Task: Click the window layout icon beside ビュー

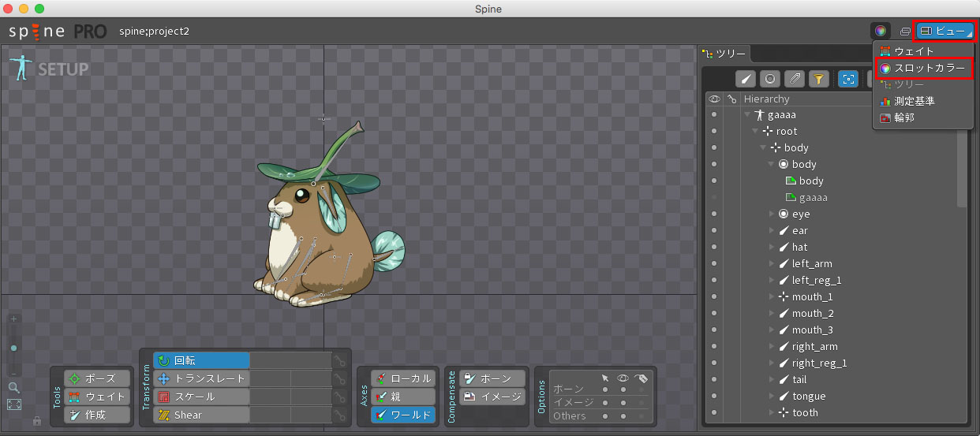Action: pyautogui.click(x=905, y=32)
